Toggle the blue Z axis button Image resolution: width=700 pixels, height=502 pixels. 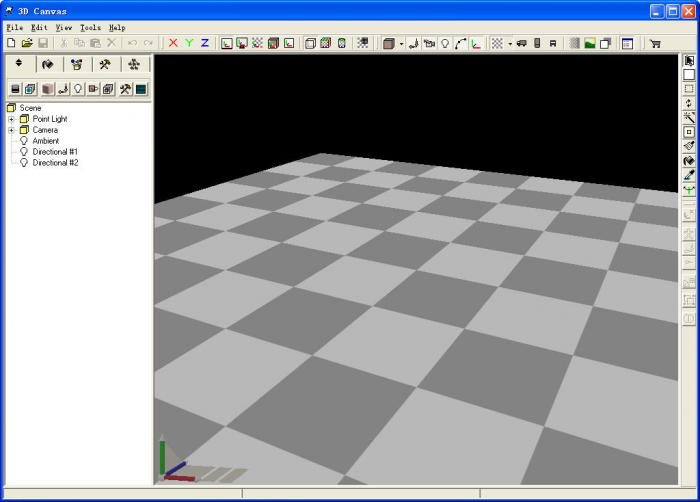[x=205, y=43]
